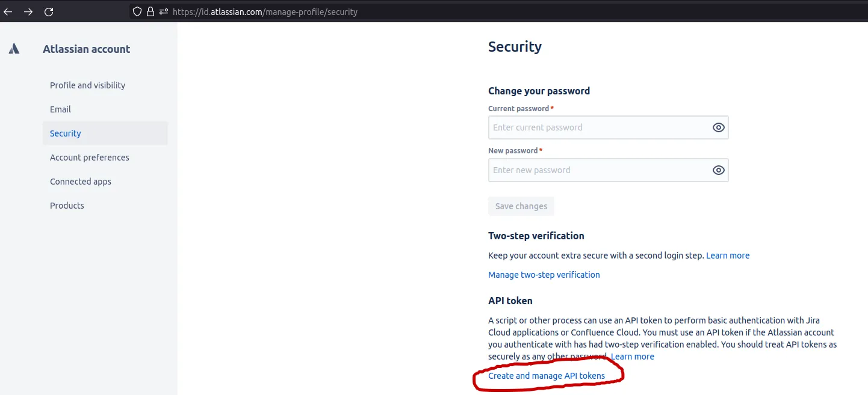Open Manage two-step verification
The width and height of the screenshot is (868, 395).
click(x=544, y=274)
